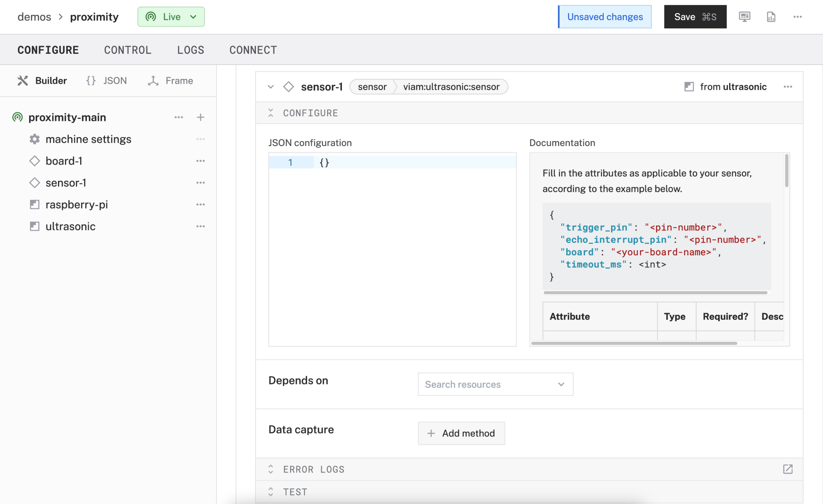Expand the TEST section
The height and width of the screenshot is (504, 823).
pyautogui.click(x=270, y=492)
